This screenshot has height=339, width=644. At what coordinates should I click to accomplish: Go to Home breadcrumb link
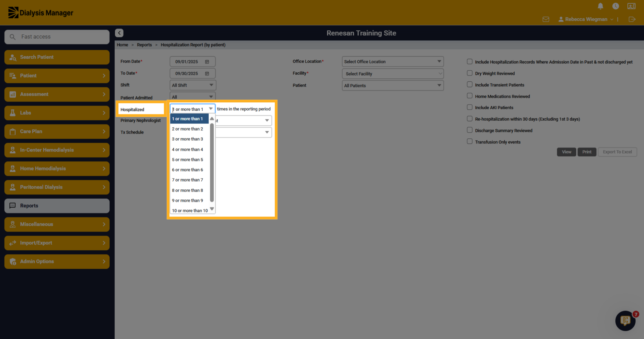122,45
